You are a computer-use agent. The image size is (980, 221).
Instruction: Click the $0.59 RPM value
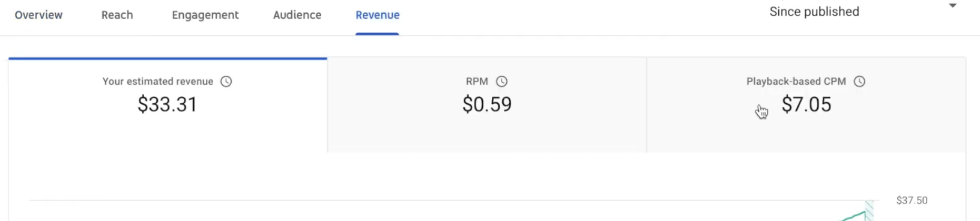click(487, 104)
